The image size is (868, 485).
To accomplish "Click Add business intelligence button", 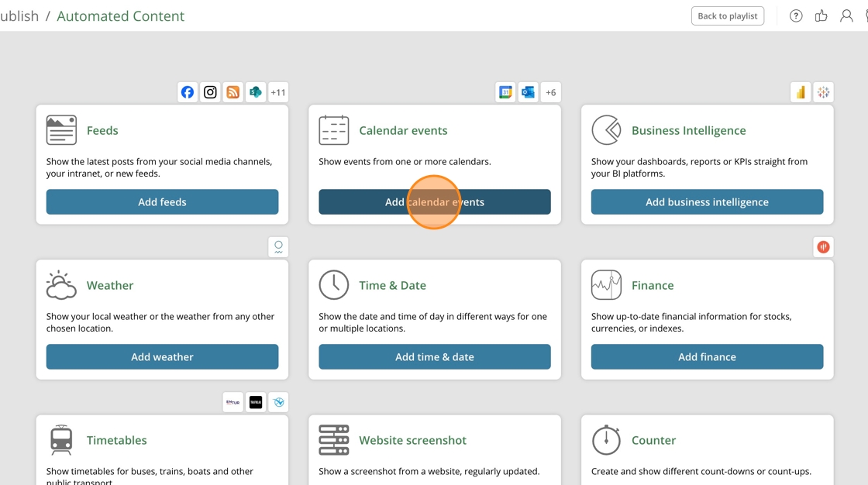I will (x=707, y=202).
